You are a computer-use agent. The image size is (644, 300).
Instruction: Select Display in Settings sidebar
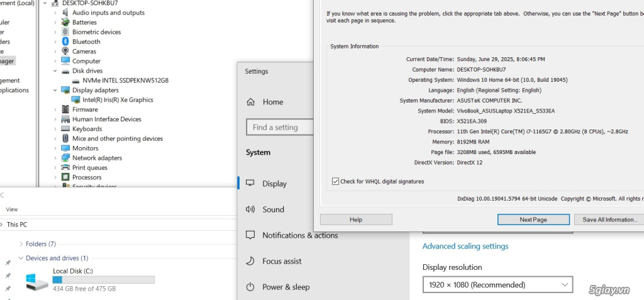[x=274, y=184]
